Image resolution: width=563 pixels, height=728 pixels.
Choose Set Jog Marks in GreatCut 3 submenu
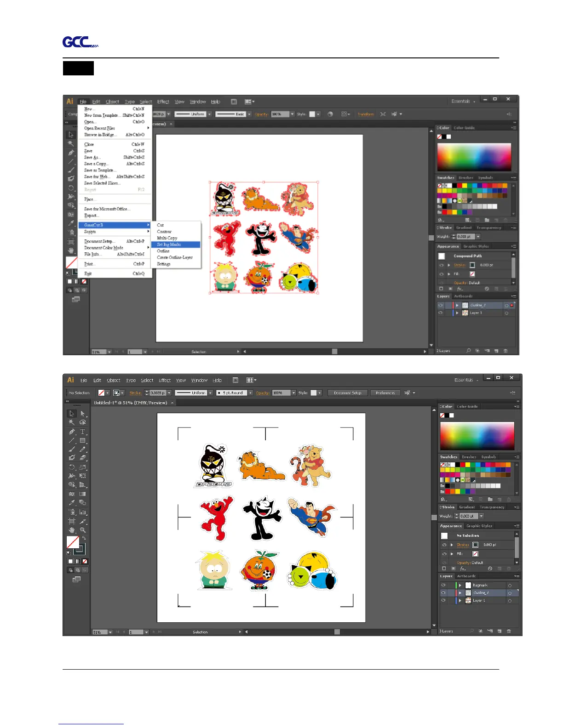[x=176, y=245]
